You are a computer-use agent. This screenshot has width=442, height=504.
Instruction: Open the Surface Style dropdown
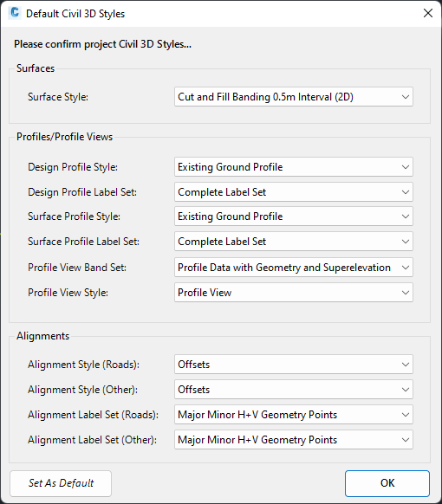294,97
